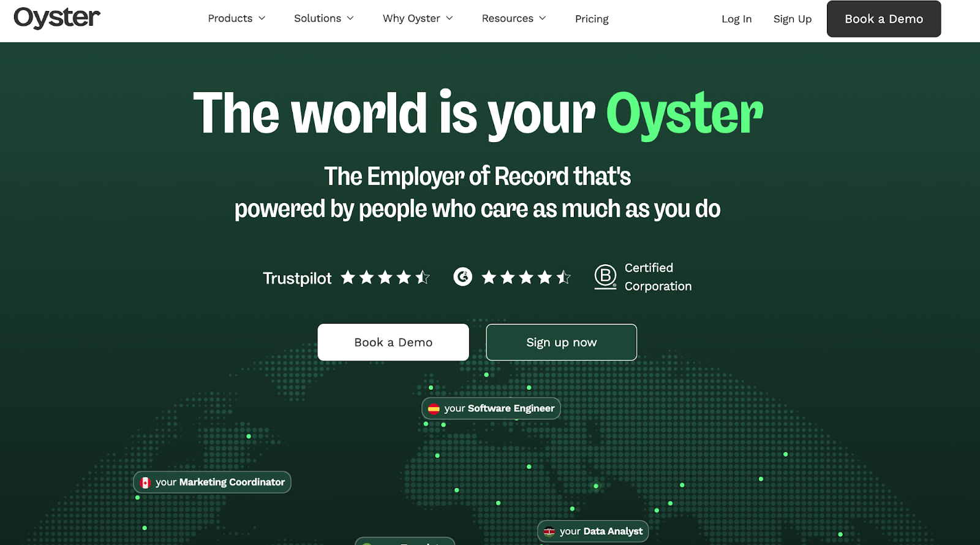
Task: Open the Solutions menu
Action: (324, 18)
